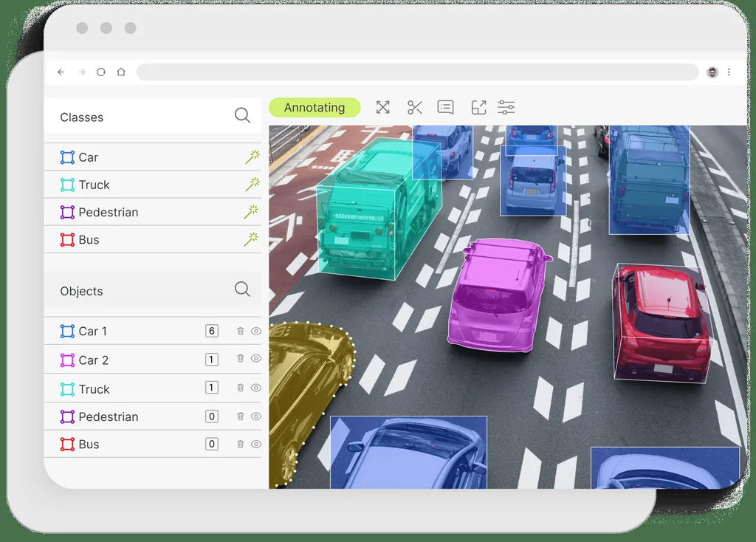Select the Pedestrian class

[152, 212]
